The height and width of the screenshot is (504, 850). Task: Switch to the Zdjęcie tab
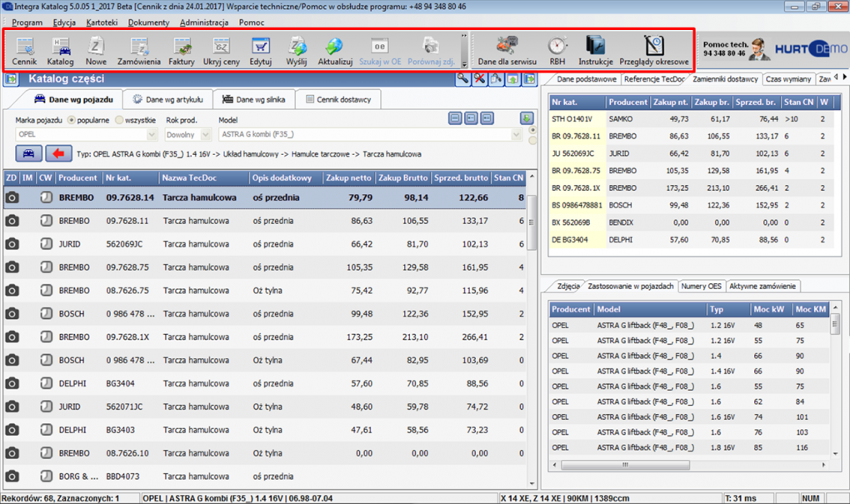click(x=568, y=286)
